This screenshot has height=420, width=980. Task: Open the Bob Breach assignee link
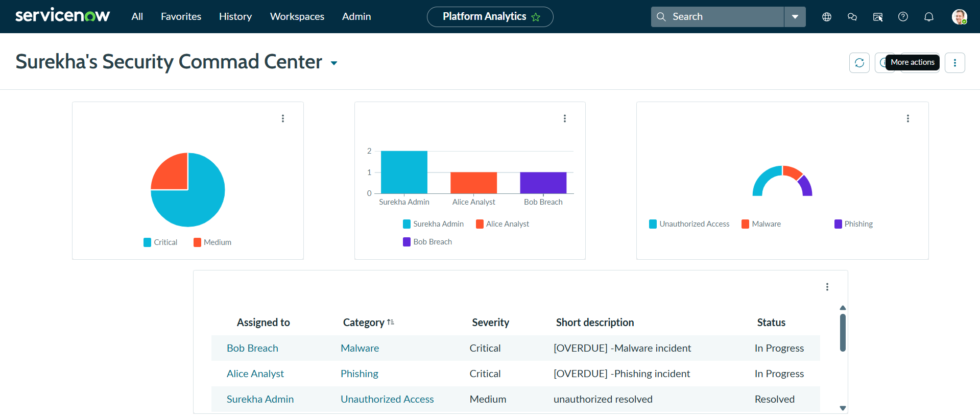(x=252, y=348)
